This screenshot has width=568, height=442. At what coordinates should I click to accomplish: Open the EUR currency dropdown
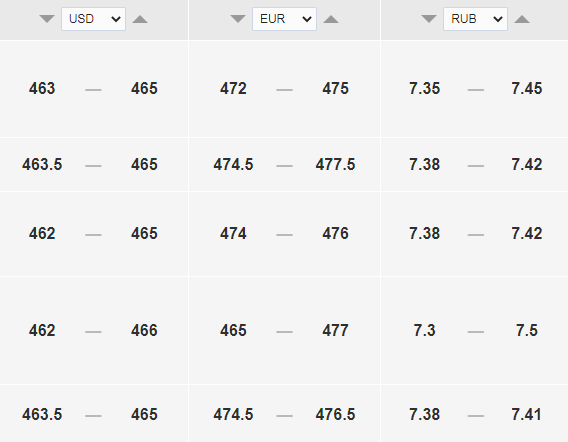[x=284, y=19]
